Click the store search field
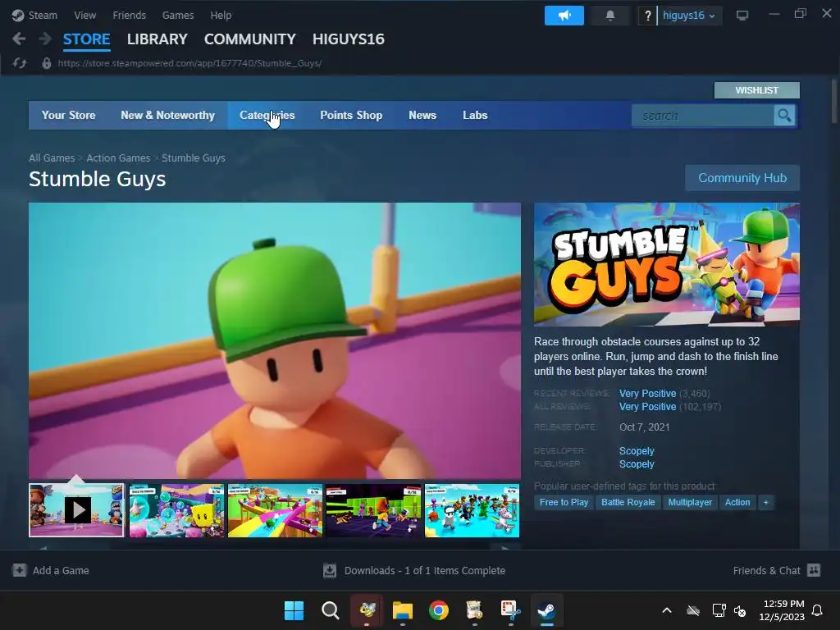Image resolution: width=840 pixels, height=630 pixels. click(x=703, y=115)
